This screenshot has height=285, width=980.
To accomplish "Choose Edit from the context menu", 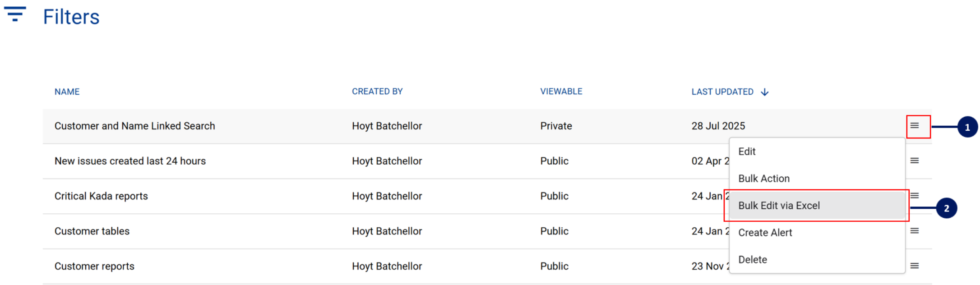I will pos(817,152).
